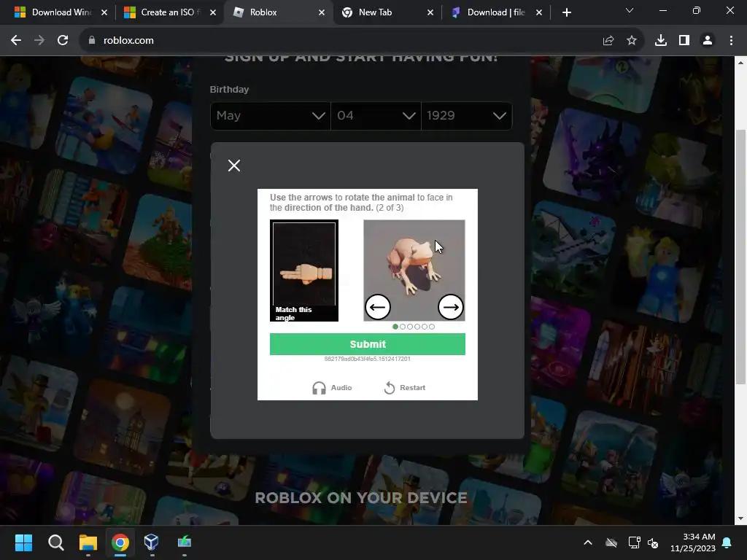Close the Download Windows tab
The height and width of the screenshot is (560, 747).
click(104, 13)
